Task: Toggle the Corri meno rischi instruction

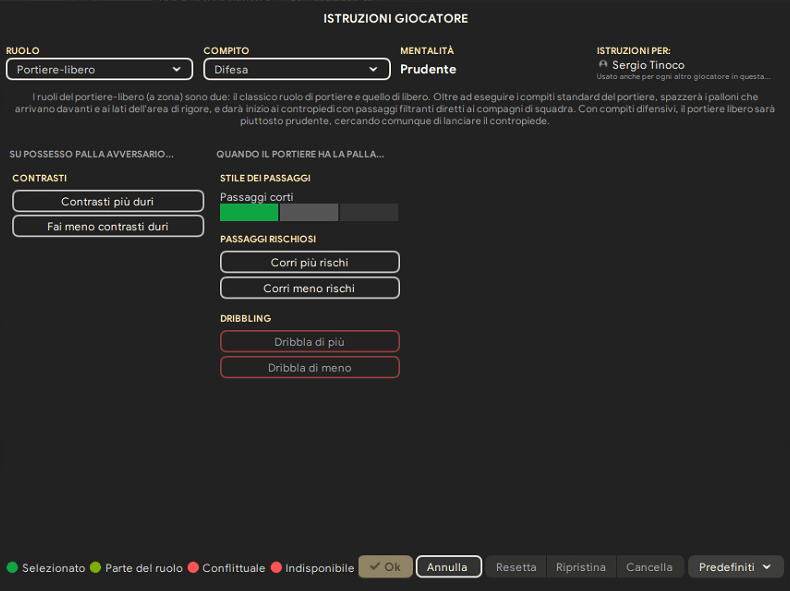Action: [309, 288]
